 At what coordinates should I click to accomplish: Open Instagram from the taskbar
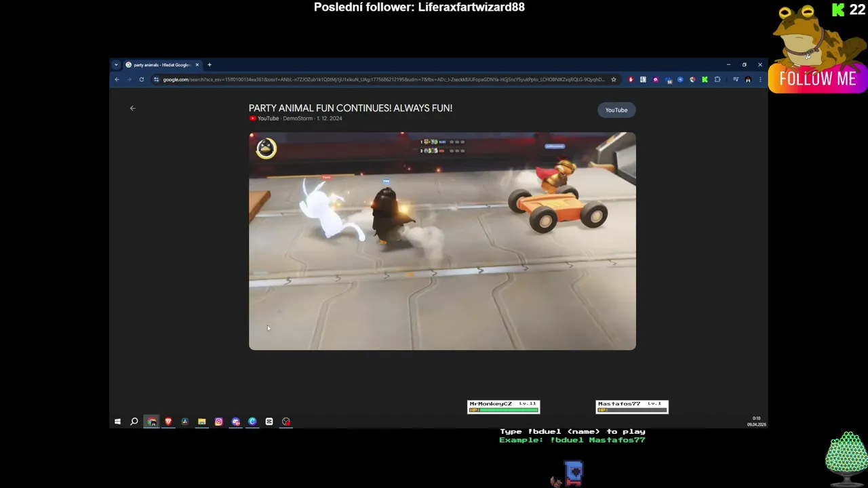tap(219, 422)
